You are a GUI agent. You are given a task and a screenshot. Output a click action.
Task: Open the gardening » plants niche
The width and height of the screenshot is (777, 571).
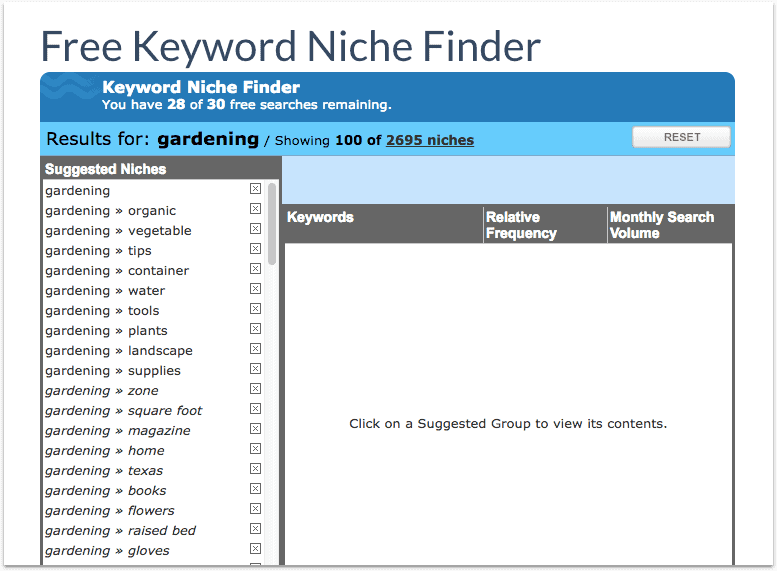click(106, 331)
